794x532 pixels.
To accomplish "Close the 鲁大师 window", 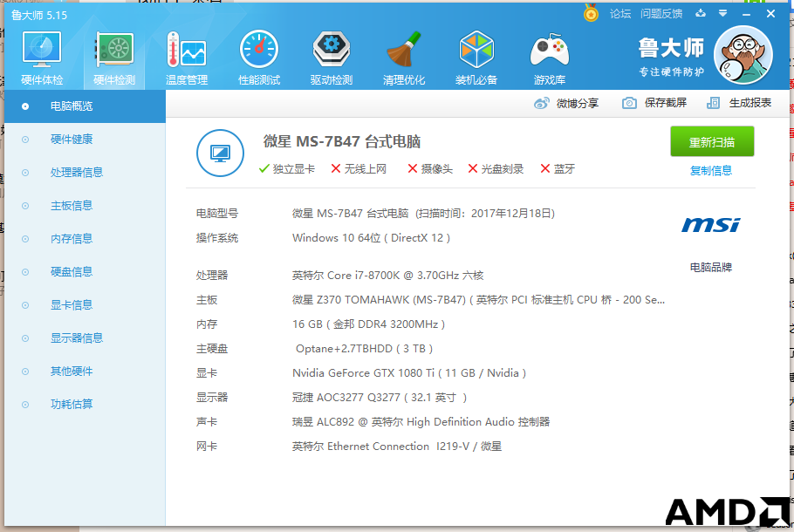I will click(x=770, y=14).
